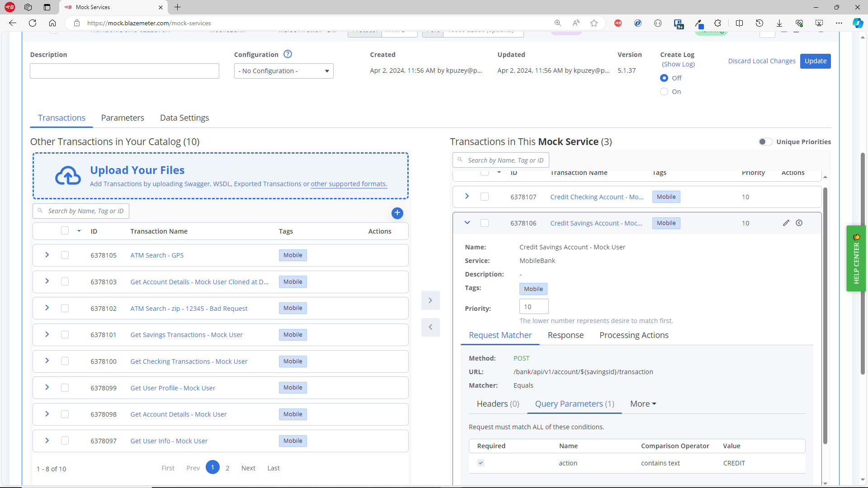The height and width of the screenshot is (488, 868).
Task: Expand the Get Savings Transactions - Mock User row
Action: 47,334
